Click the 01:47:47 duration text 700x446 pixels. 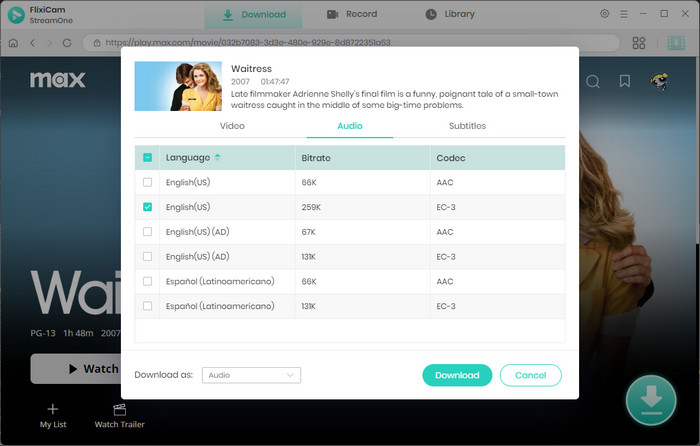(275, 82)
